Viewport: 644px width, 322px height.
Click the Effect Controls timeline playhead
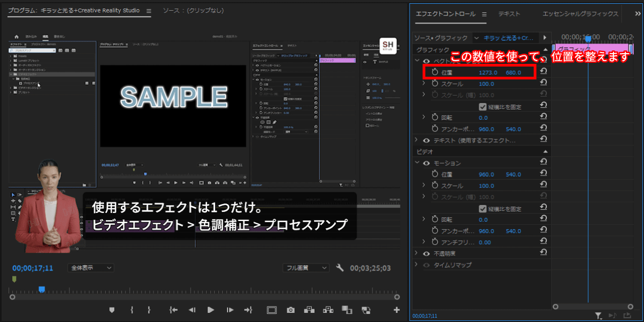588,39
